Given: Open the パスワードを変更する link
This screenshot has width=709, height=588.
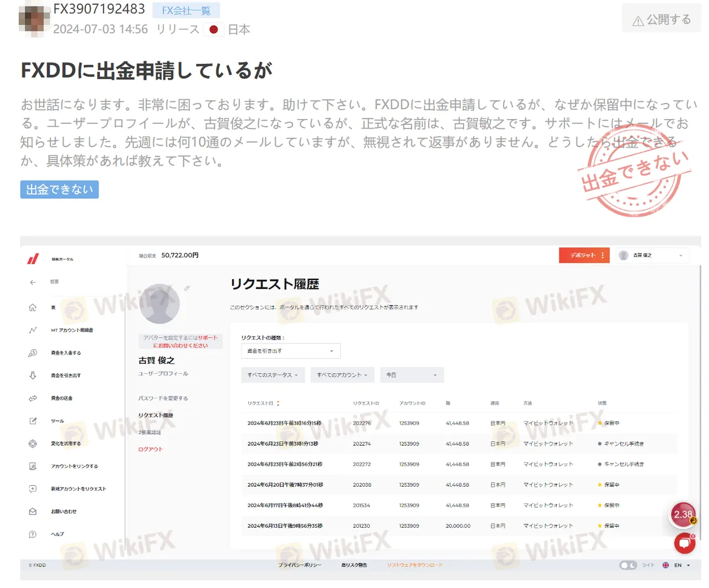Looking at the screenshot, I should 163,398.
